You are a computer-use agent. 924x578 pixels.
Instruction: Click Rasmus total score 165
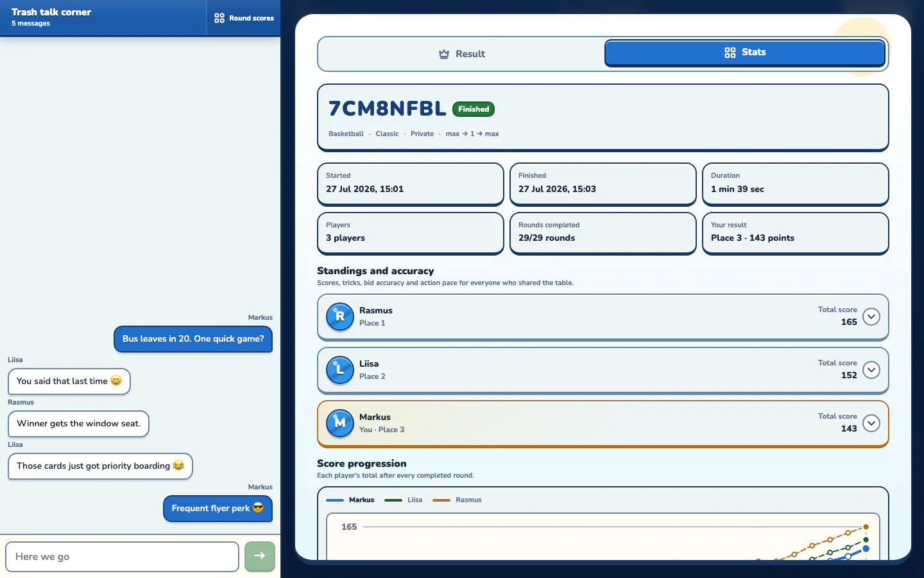coord(849,322)
